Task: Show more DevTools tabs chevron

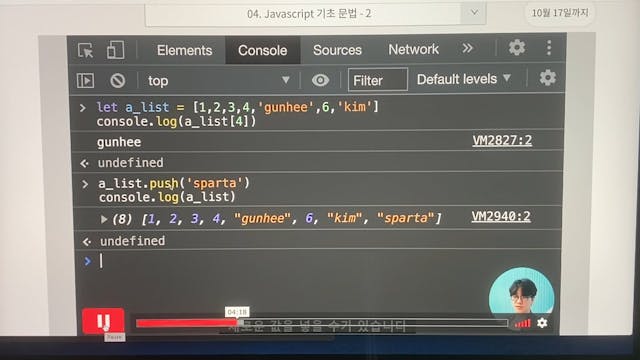Action: 467,48
